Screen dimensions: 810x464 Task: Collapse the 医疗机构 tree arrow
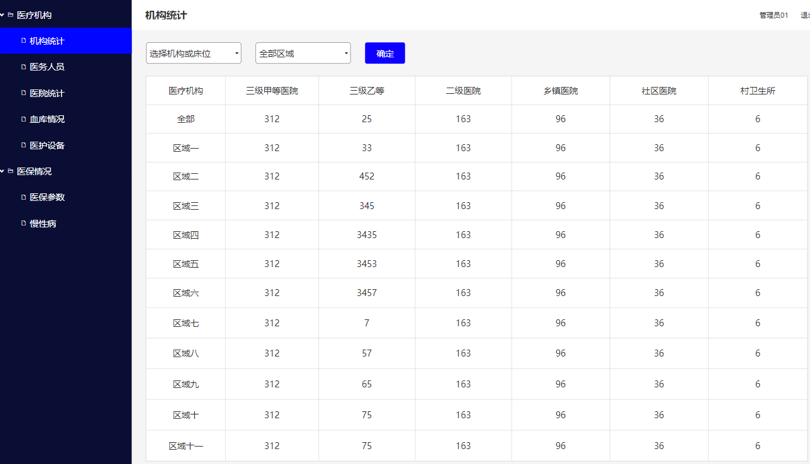pyautogui.click(x=3, y=15)
